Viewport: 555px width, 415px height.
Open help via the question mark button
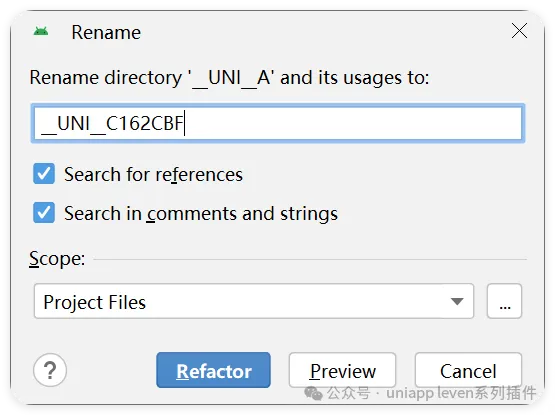click(50, 370)
